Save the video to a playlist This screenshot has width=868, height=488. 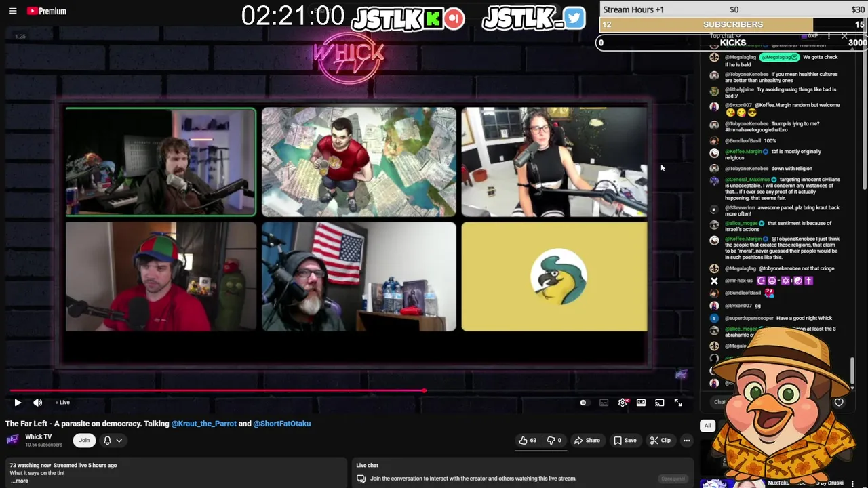(625, 441)
